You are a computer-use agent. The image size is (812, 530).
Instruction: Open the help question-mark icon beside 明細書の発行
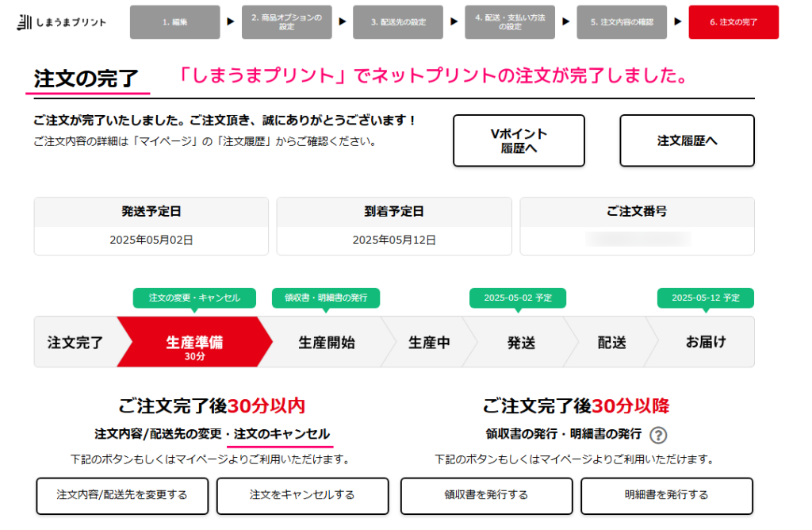point(658,435)
